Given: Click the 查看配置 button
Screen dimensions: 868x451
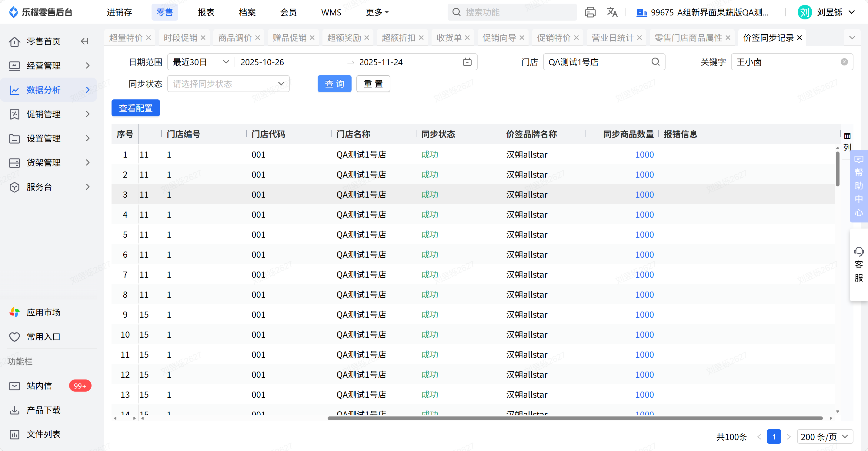Looking at the screenshot, I should [135, 108].
